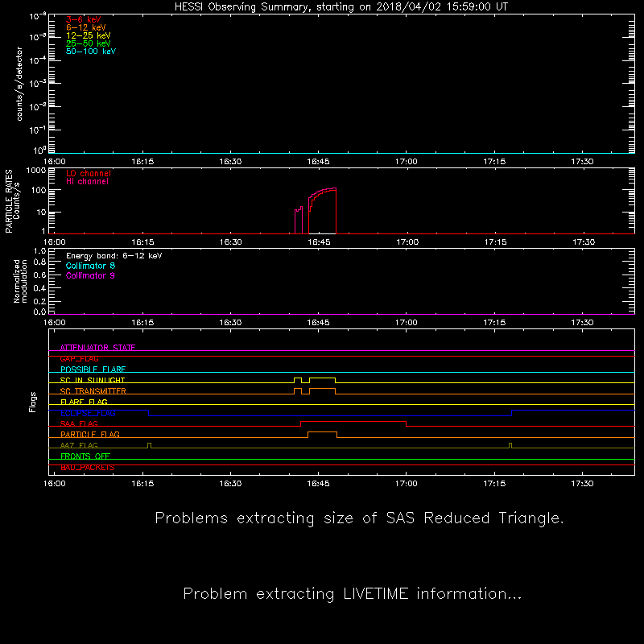Click the BAD_PACKETS flag label
The height and width of the screenshot is (644, 644).
tap(88, 468)
